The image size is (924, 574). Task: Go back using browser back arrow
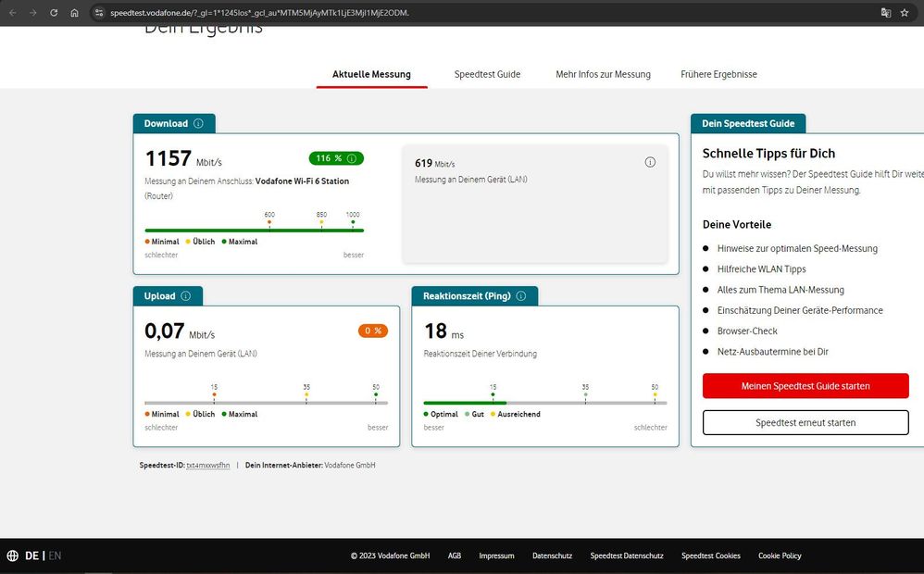(13, 12)
